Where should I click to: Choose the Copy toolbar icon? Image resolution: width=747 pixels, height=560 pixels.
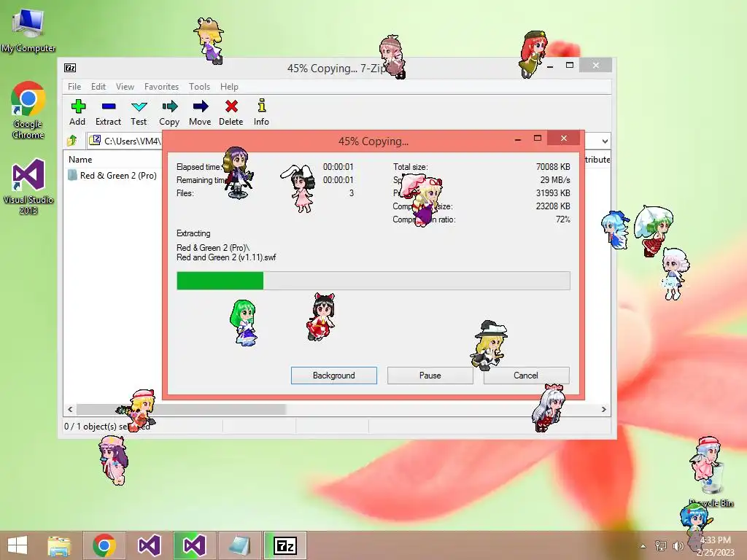coord(169,112)
